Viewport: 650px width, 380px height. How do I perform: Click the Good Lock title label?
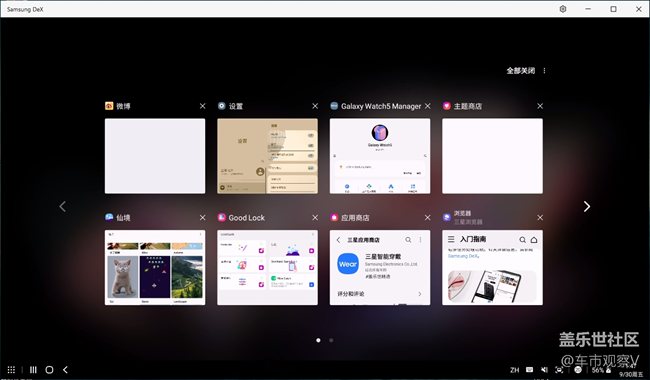click(247, 218)
